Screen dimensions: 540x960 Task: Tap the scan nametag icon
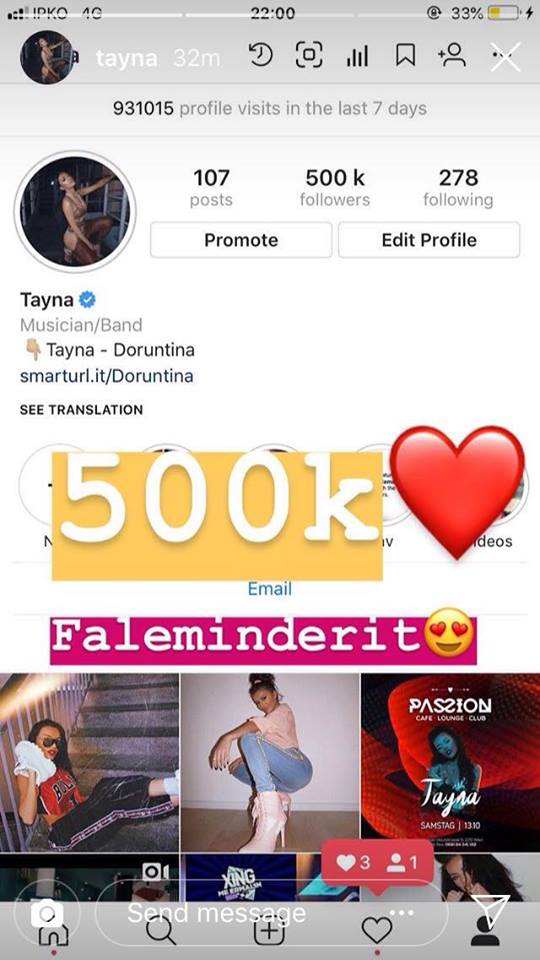309,56
